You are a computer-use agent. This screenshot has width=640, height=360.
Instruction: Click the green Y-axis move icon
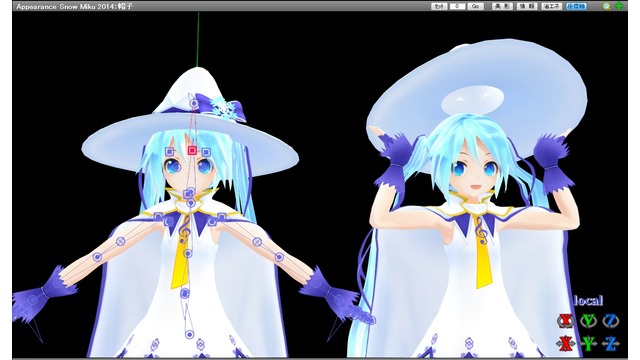588,343
